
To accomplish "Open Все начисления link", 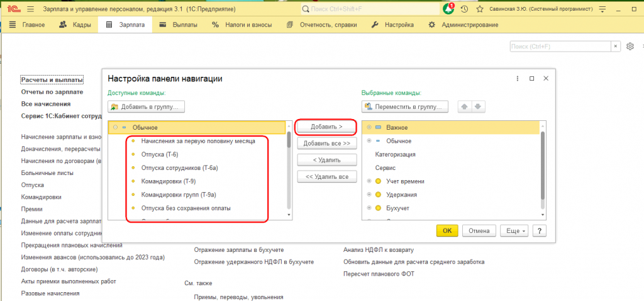I will pyautogui.click(x=45, y=104).
